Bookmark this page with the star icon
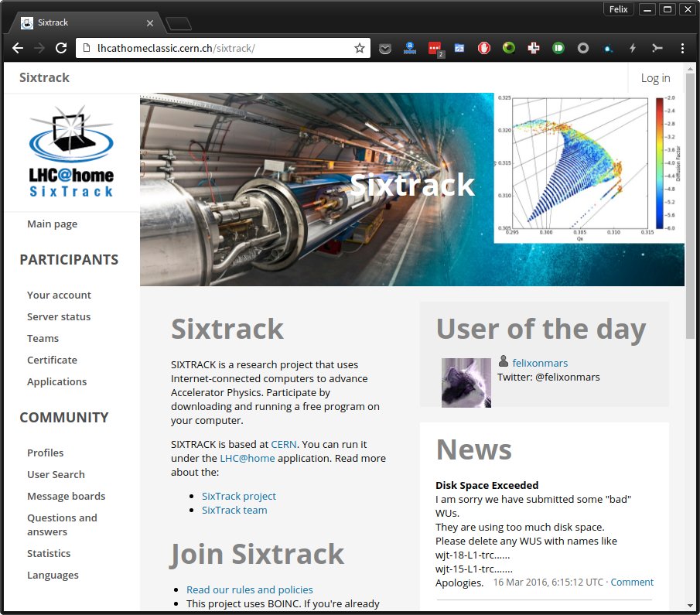 pyautogui.click(x=360, y=48)
